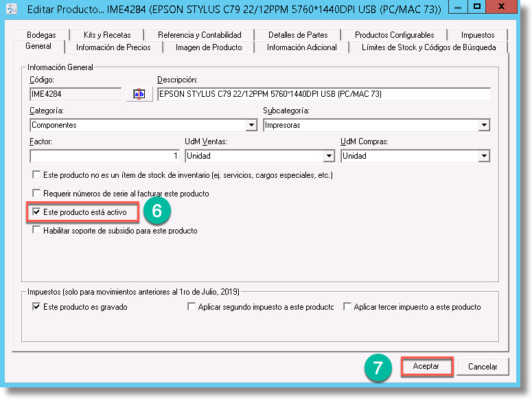This screenshot has width=532, height=399.
Task: Open Información de Precios tab
Action: (x=113, y=47)
